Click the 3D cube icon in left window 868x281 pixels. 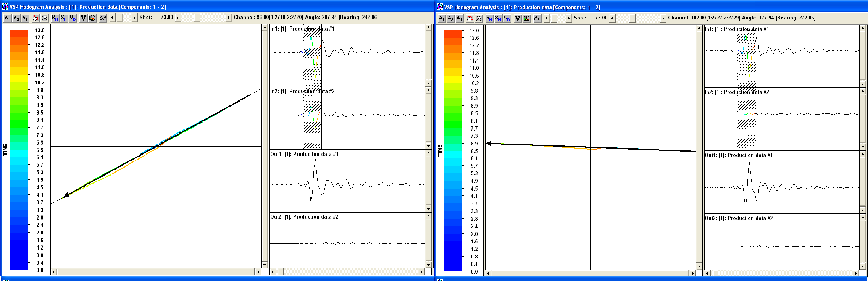pyautogui.click(x=92, y=18)
